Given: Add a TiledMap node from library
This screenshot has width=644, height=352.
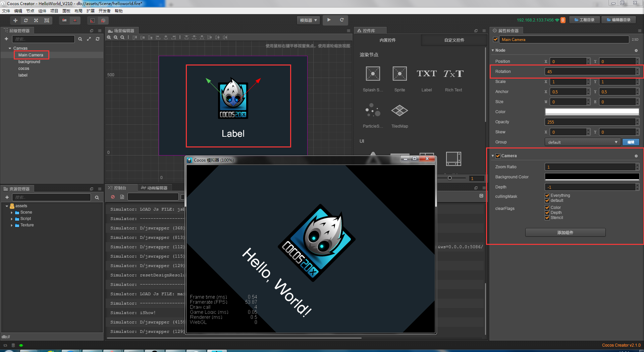Looking at the screenshot, I should [399, 115].
